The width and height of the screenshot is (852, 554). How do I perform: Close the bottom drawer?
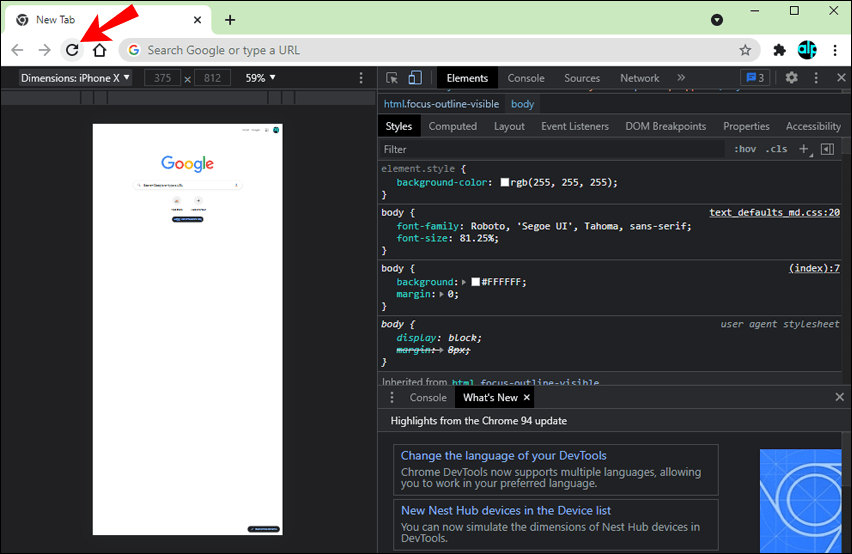coord(840,397)
